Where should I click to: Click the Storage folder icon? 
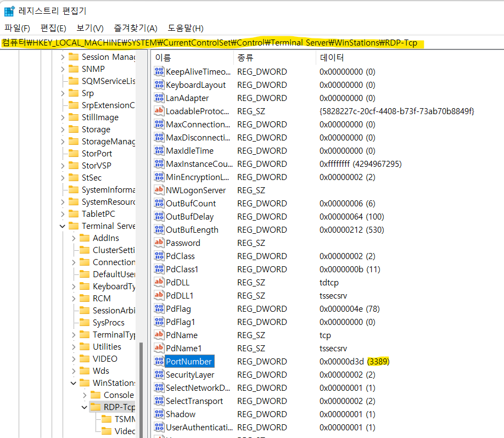74,129
